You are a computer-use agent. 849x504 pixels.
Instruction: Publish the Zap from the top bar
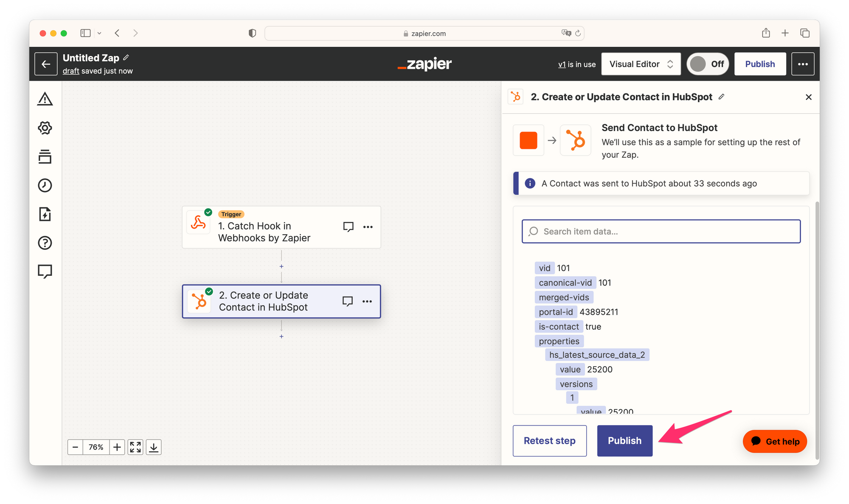[x=760, y=64]
